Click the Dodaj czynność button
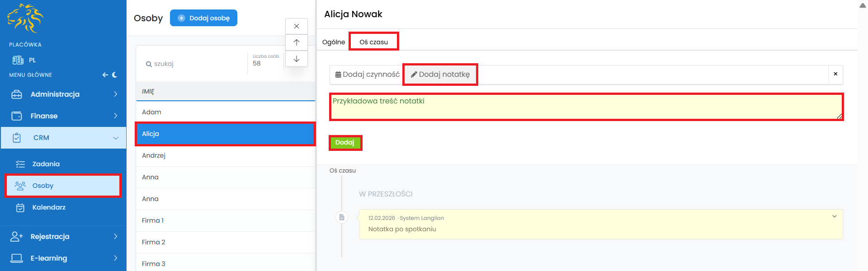 coord(367,75)
